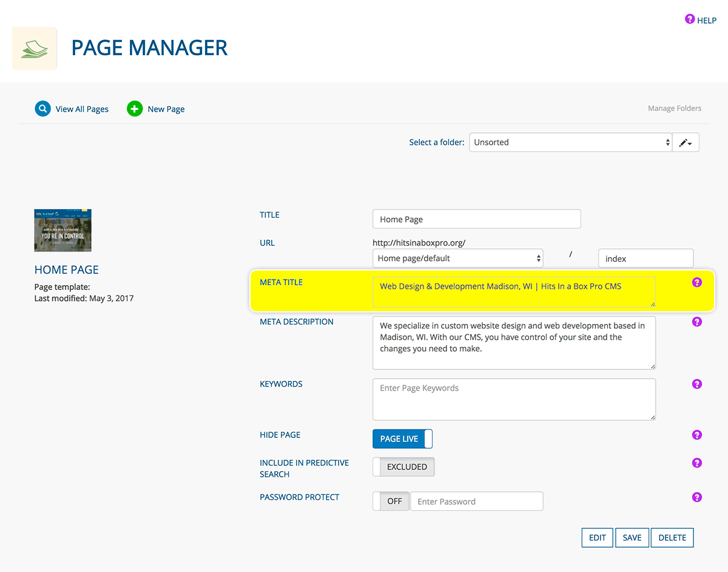Screen dimensions: 728x572
Task: Toggle the PAGE LIVE switch
Action: coord(403,439)
